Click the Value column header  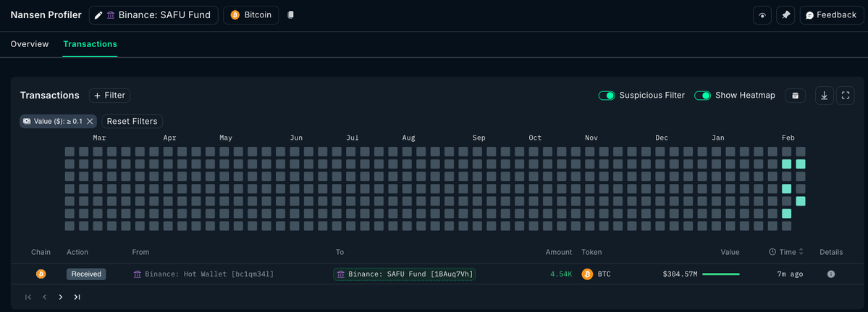coord(730,252)
